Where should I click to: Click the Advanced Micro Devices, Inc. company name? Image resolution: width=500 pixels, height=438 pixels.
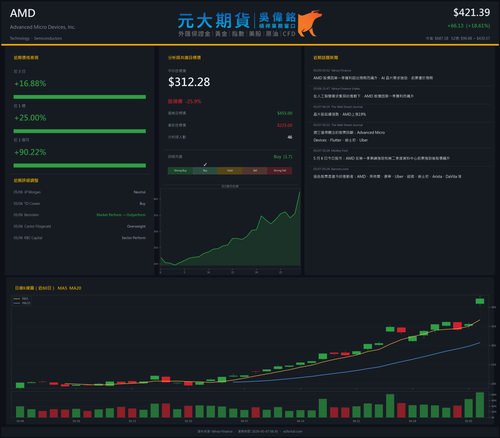43,27
